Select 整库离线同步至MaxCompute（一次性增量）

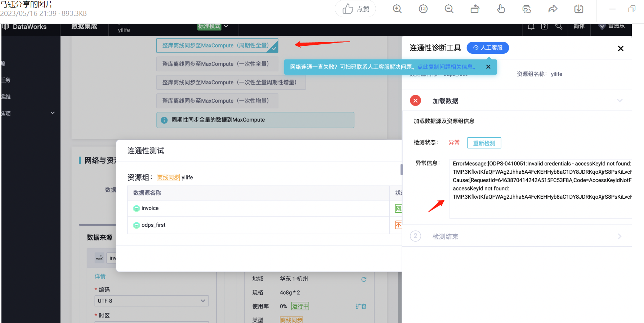pyautogui.click(x=217, y=101)
